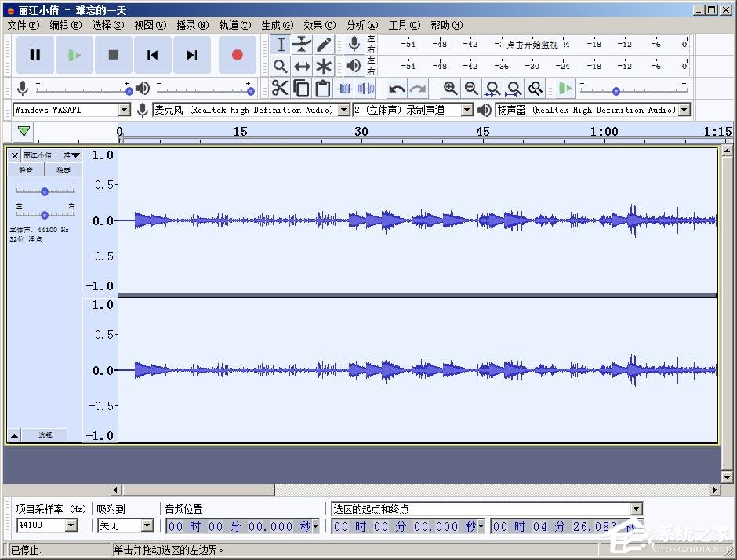Click the Cut icon in the edit toolbar
The height and width of the screenshot is (560, 737).
280,88
